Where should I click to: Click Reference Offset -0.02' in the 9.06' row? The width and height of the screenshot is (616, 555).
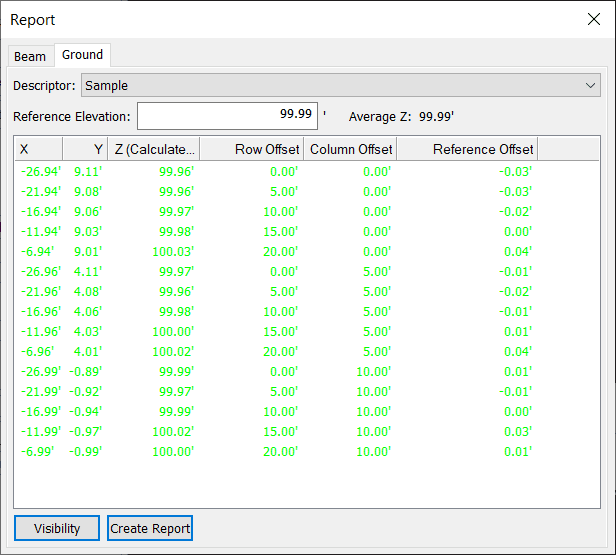pyautogui.click(x=515, y=212)
